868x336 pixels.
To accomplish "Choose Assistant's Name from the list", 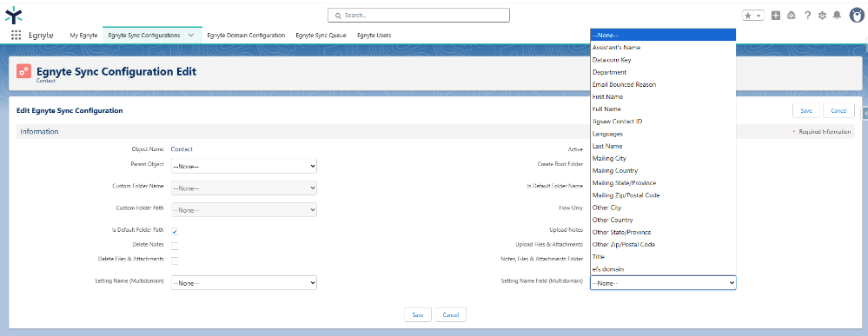I will point(663,48).
